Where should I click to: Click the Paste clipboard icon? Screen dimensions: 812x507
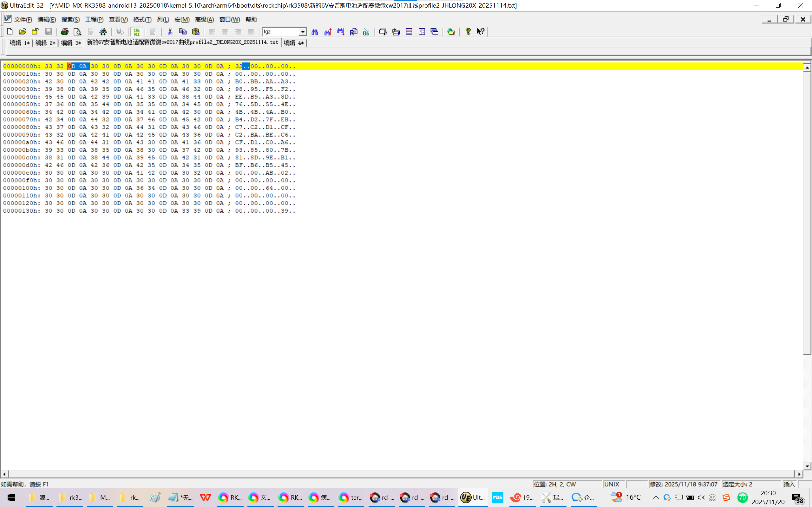tap(196, 31)
